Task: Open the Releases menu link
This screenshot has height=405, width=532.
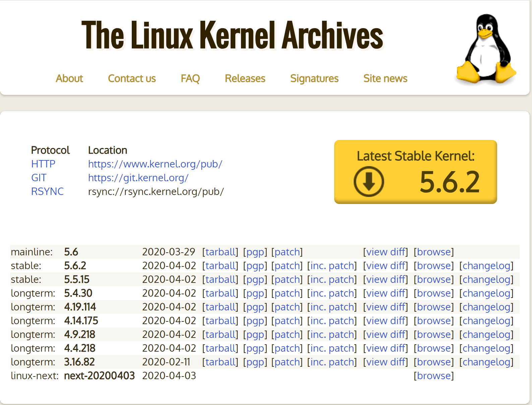Action: (245, 78)
